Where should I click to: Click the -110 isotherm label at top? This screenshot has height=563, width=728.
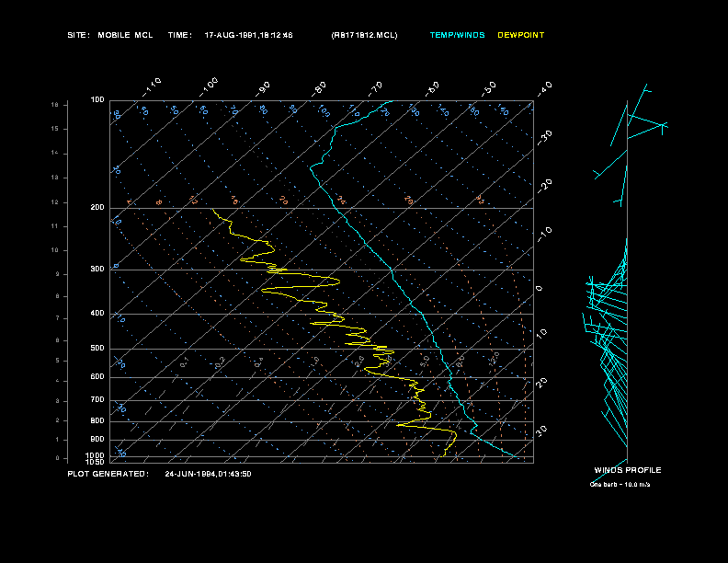point(152,87)
